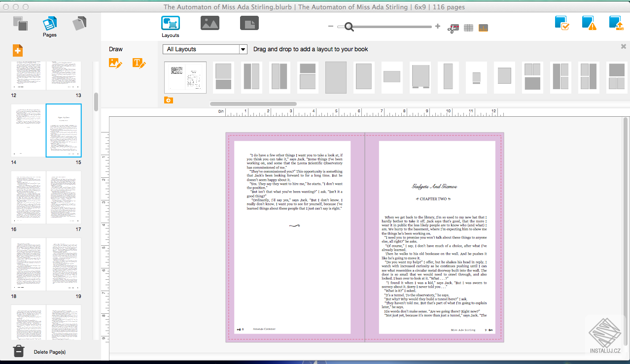Click the right page body text block
This screenshot has height=364, width=630.
434,266
